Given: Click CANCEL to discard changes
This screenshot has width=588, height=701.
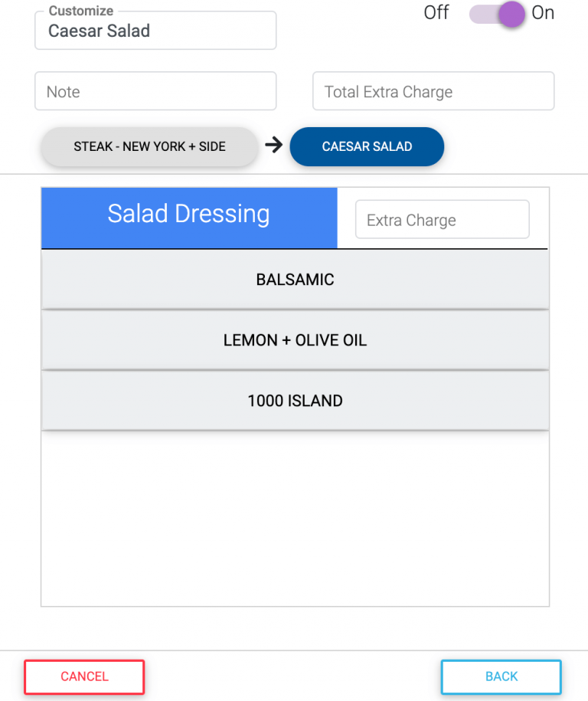Looking at the screenshot, I should click(84, 676).
